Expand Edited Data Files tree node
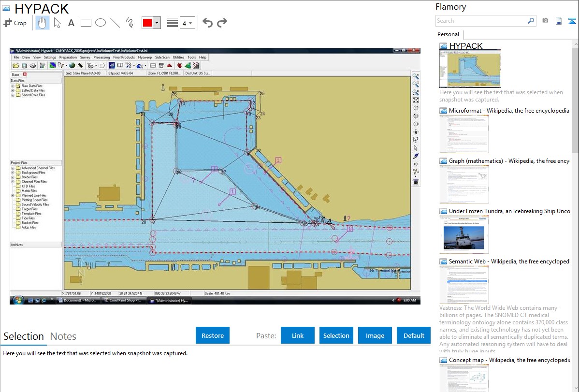The image size is (579, 392). (x=13, y=90)
